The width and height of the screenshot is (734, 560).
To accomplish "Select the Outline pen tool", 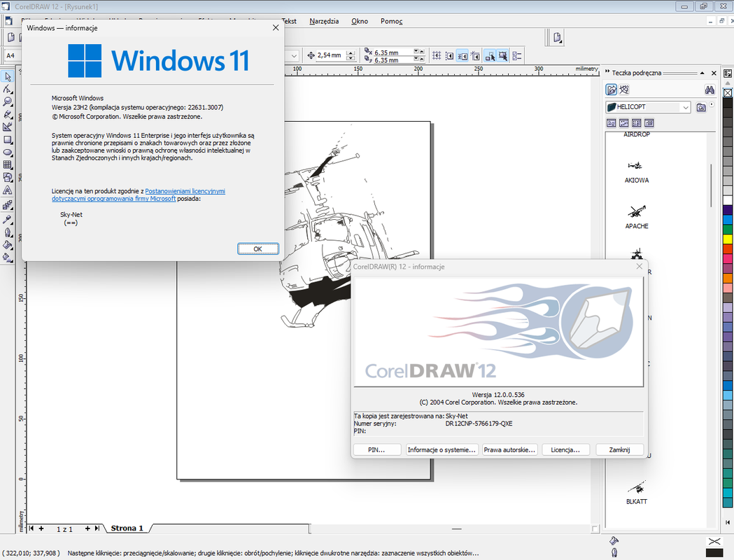I will [x=8, y=232].
